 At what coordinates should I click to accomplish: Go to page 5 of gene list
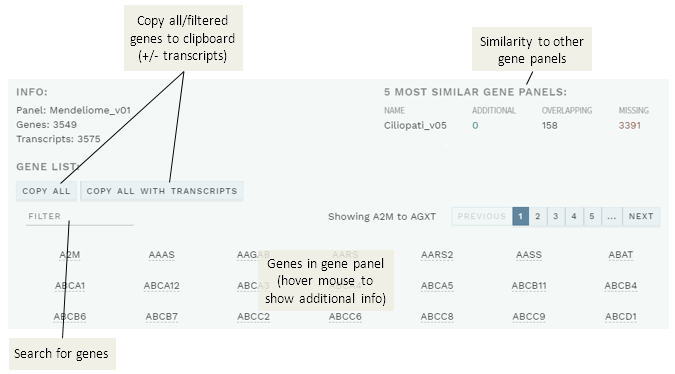(592, 216)
